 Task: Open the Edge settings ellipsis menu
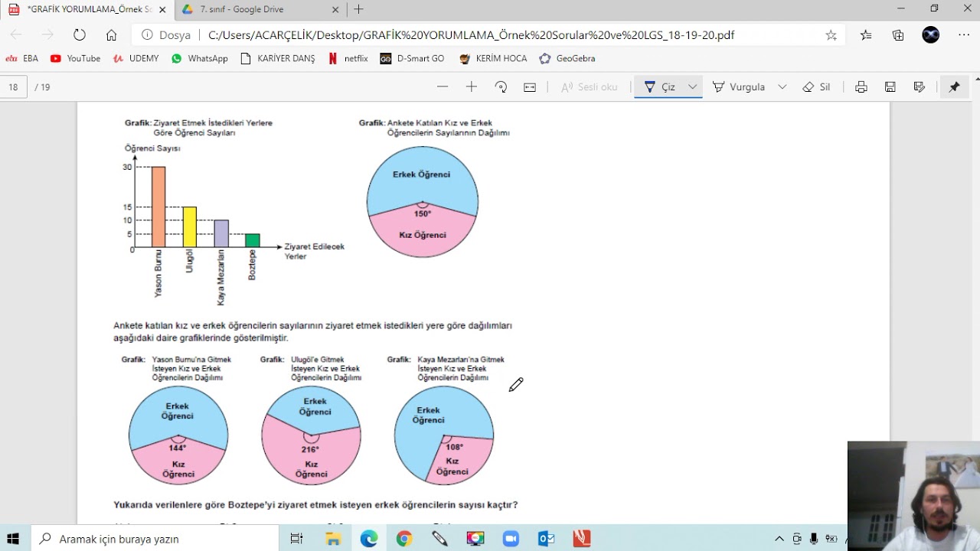pyautogui.click(x=963, y=35)
